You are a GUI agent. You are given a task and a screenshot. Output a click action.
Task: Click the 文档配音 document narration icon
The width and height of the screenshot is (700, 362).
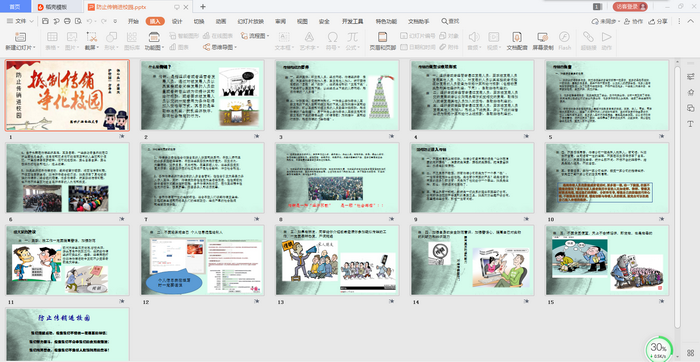[x=517, y=40]
